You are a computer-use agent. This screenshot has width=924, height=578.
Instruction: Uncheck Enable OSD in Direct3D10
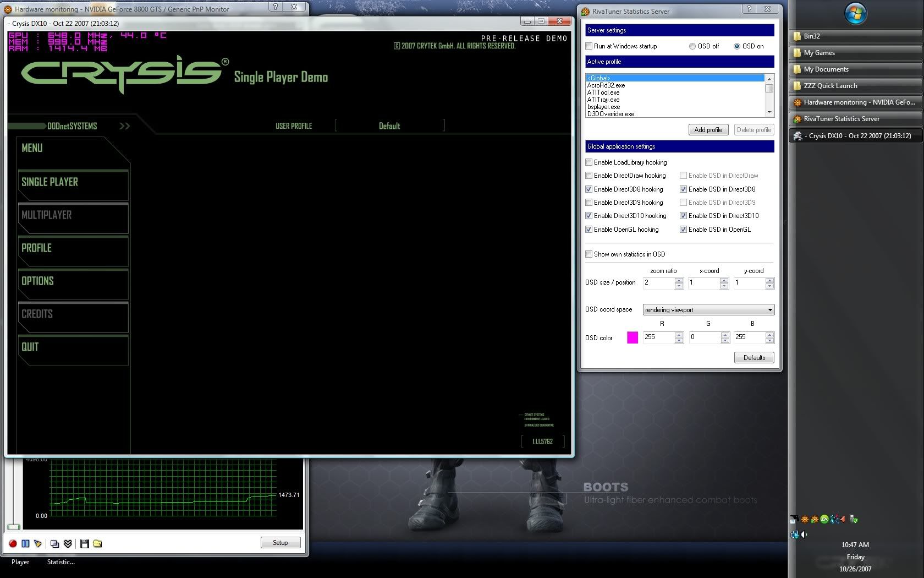click(684, 216)
